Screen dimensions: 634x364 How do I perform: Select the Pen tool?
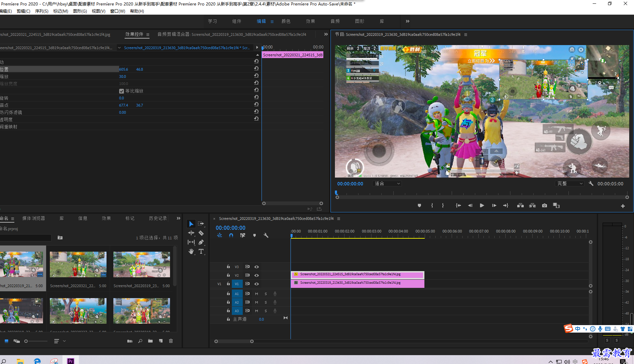click(201, 242)
